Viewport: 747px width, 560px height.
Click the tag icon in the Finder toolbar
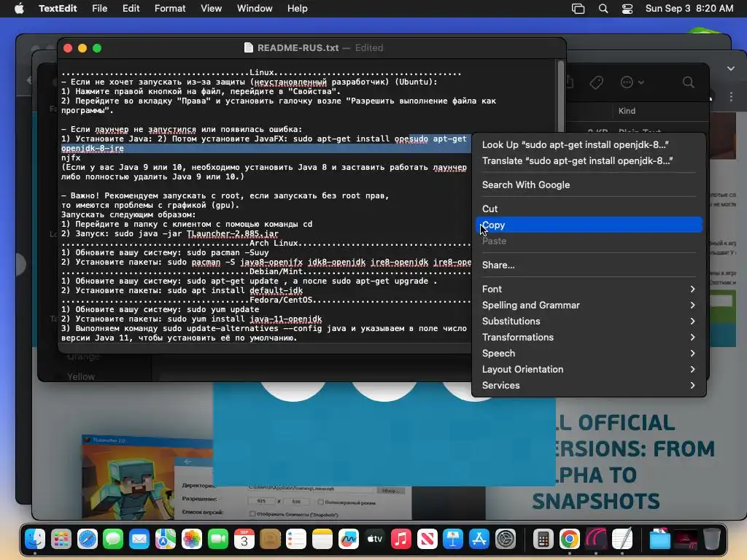596,83
